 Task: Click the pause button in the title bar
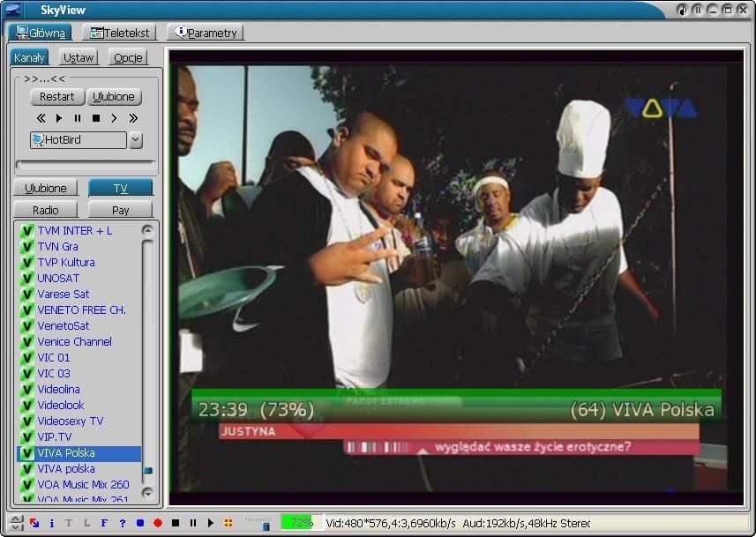[x=697, y=10]
